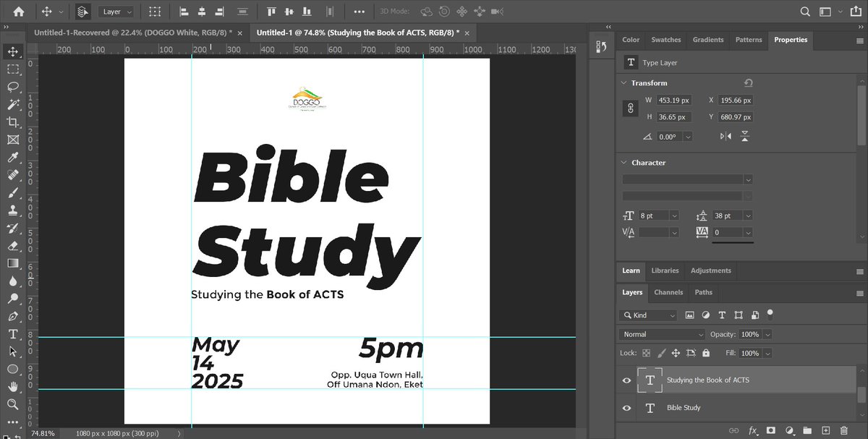Switch to the Channels tab
Screen dimensions: 868x439
(668, 292)
